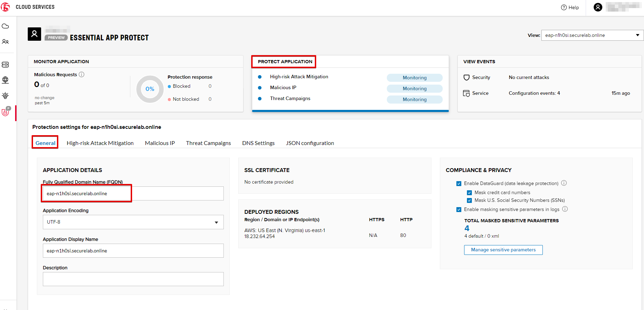Open JSON configuration tab
The height and width of the screenshot is (310, 644).
(x=310, y=143)
